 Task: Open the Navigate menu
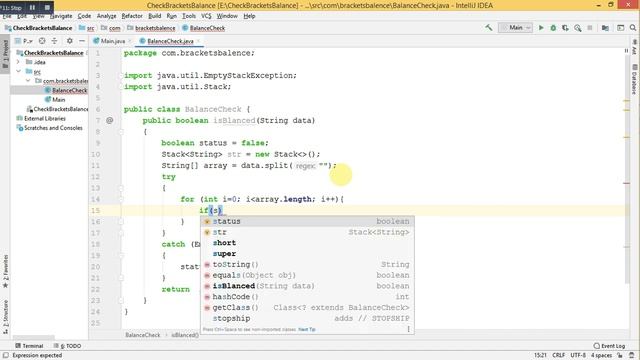pos(61,16)
